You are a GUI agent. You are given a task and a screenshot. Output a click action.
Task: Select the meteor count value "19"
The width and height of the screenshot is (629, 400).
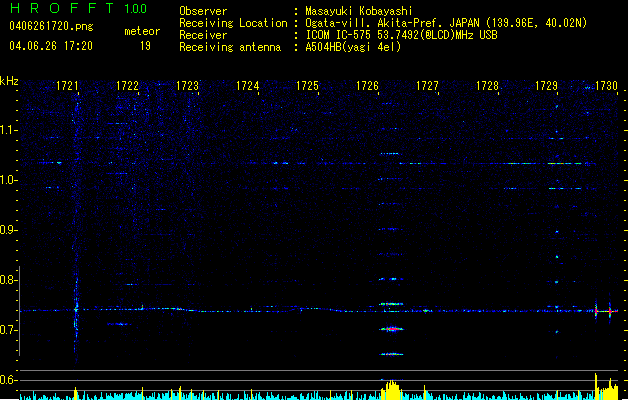click(x=145, y=46)
